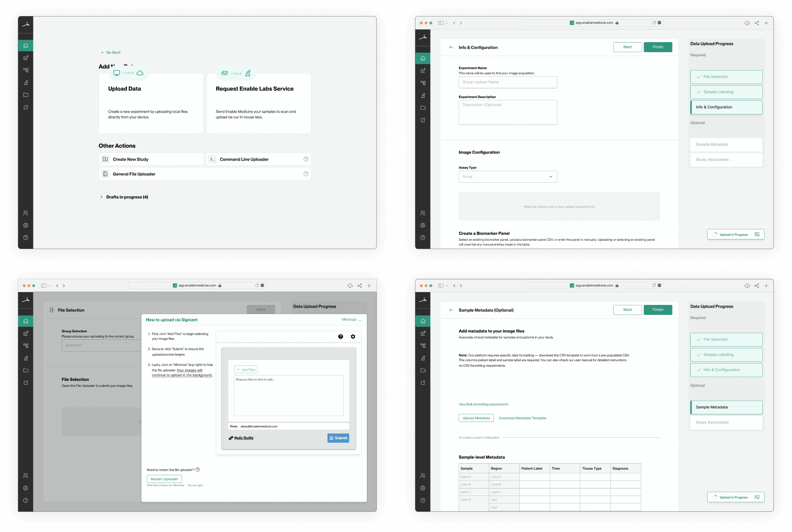Click the help icon beside General File Uploader
This screenshot has width=792, height=532.
[x=306, y=174]
